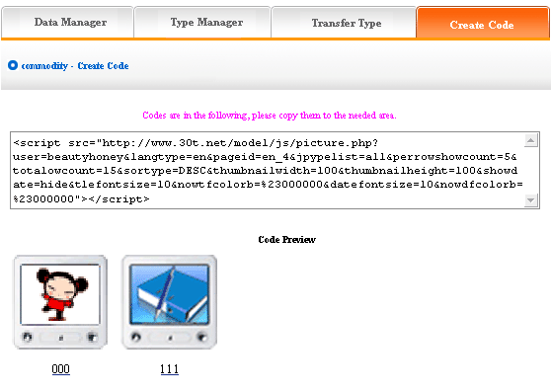Select the Create Code tab
Screen dimensions: 551x392
[483, 23]
